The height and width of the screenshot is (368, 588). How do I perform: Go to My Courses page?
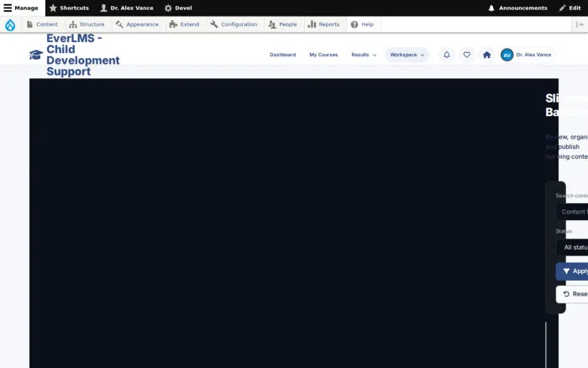[323, 55]
